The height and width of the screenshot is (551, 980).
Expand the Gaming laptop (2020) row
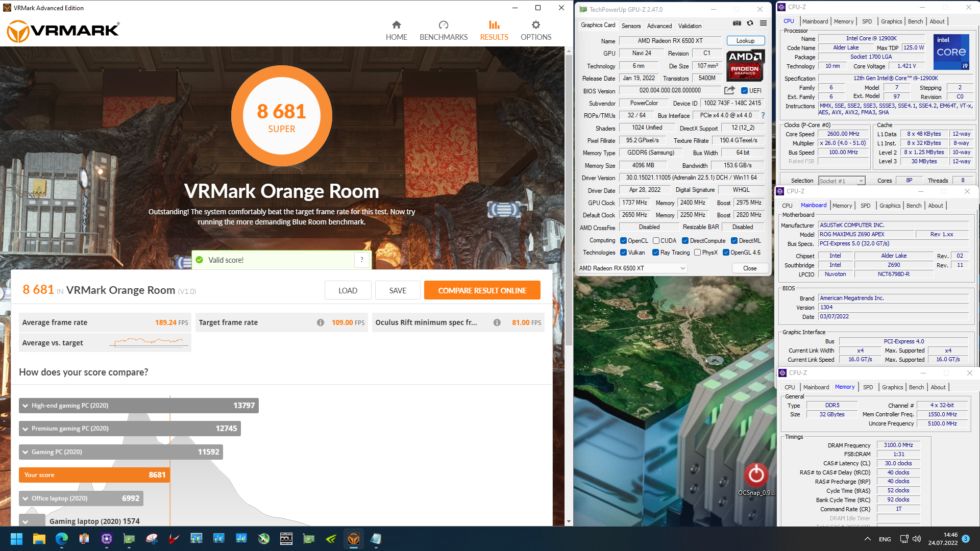pos(26,521)
